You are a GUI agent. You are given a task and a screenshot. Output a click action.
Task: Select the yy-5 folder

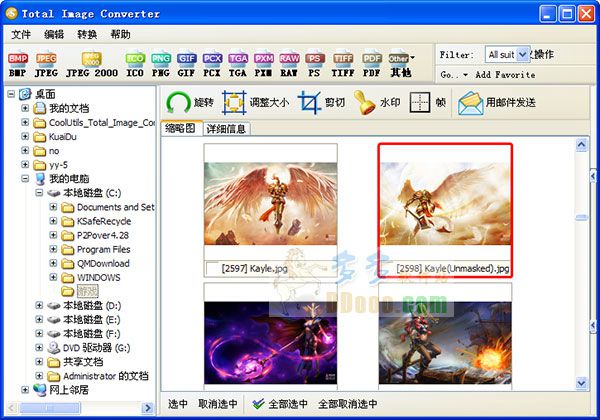coord(58,165)
